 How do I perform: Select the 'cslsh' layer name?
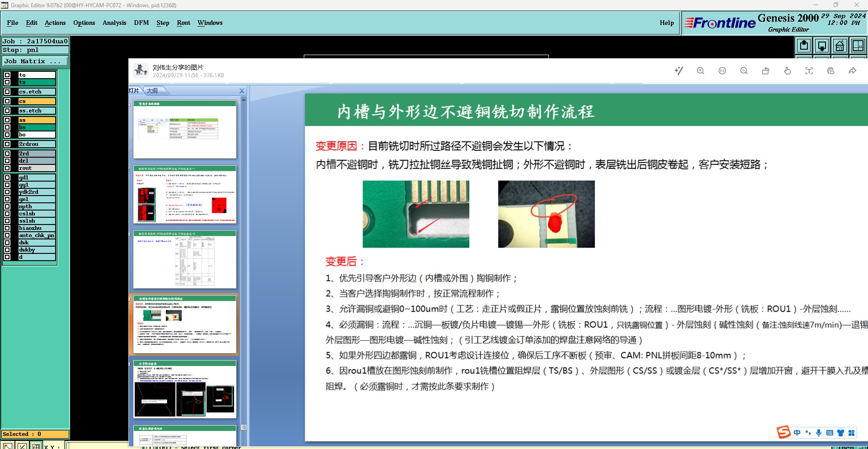coord(37,214)
